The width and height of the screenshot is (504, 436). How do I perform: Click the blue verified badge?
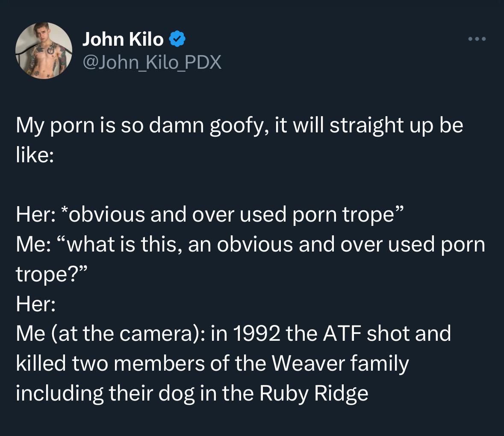[x=177, y=39]
